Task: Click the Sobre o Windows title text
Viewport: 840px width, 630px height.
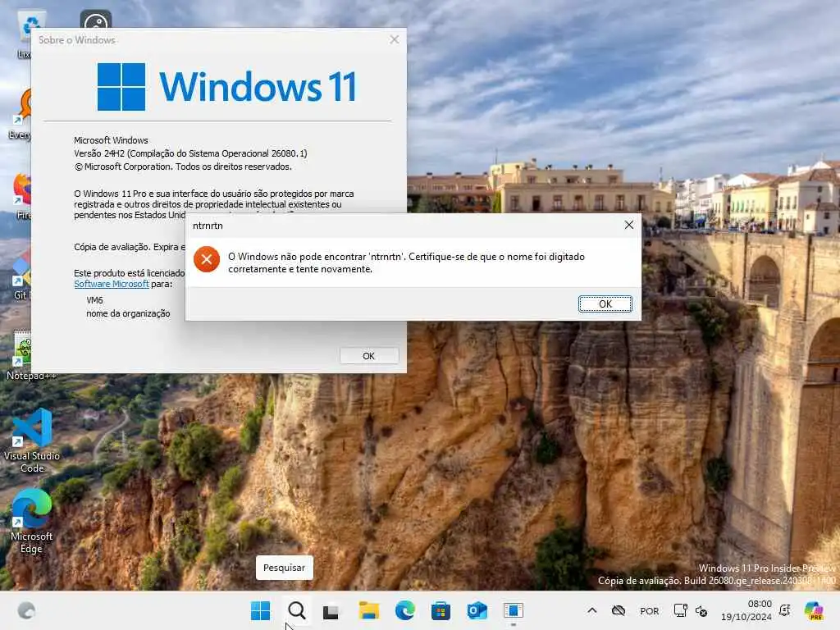Action: point(76,40)
